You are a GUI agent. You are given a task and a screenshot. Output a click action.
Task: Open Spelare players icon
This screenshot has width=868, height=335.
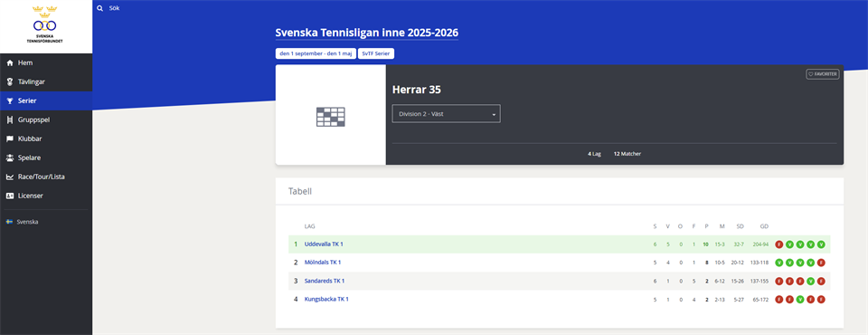(9, 158)
